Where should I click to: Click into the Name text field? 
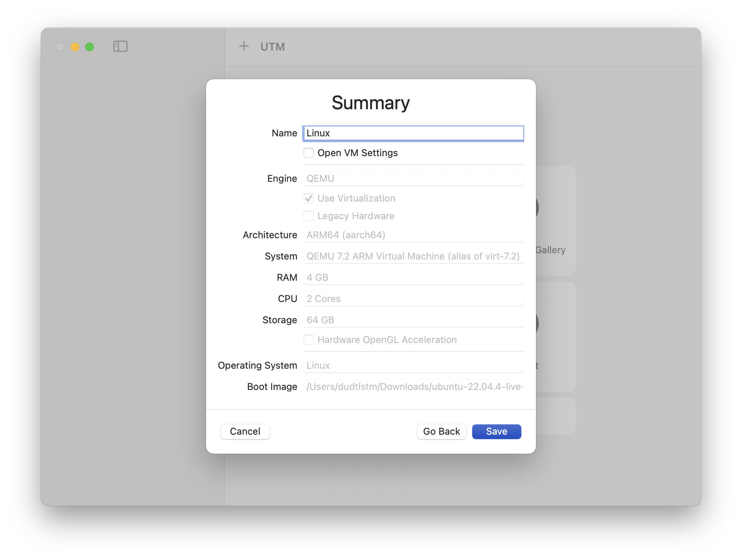pyautogui.click(x=413, y=133)
